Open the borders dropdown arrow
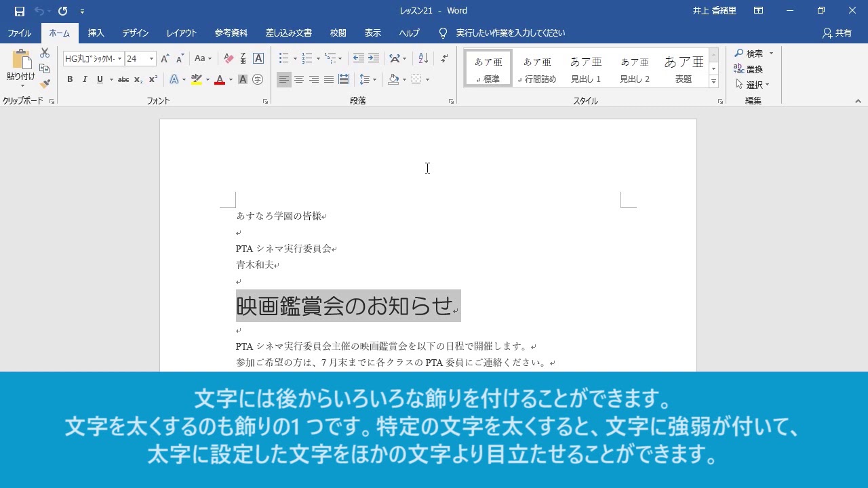This screenshot has height=488, width=868. click(427, 79)
